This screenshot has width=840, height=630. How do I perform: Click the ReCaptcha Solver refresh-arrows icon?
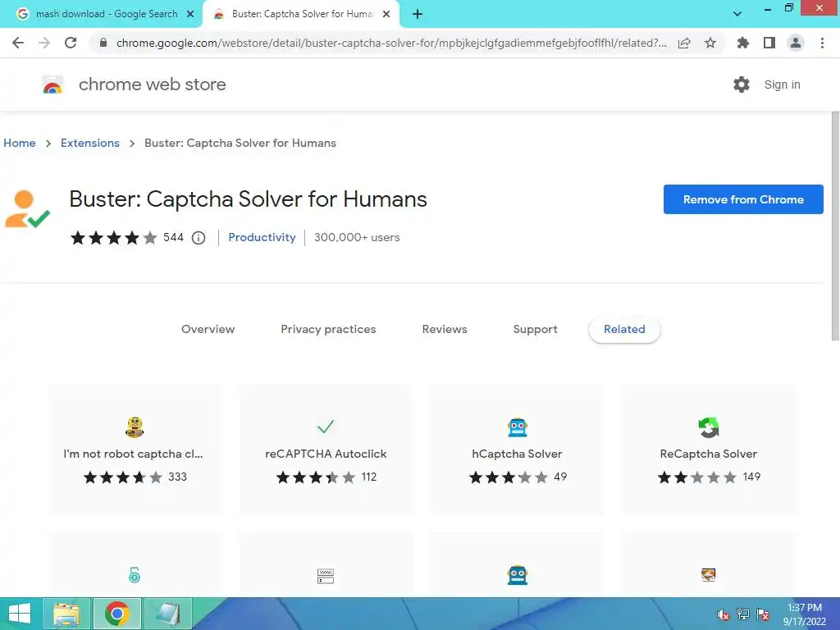pyautogui.click(x=708, y=427)
